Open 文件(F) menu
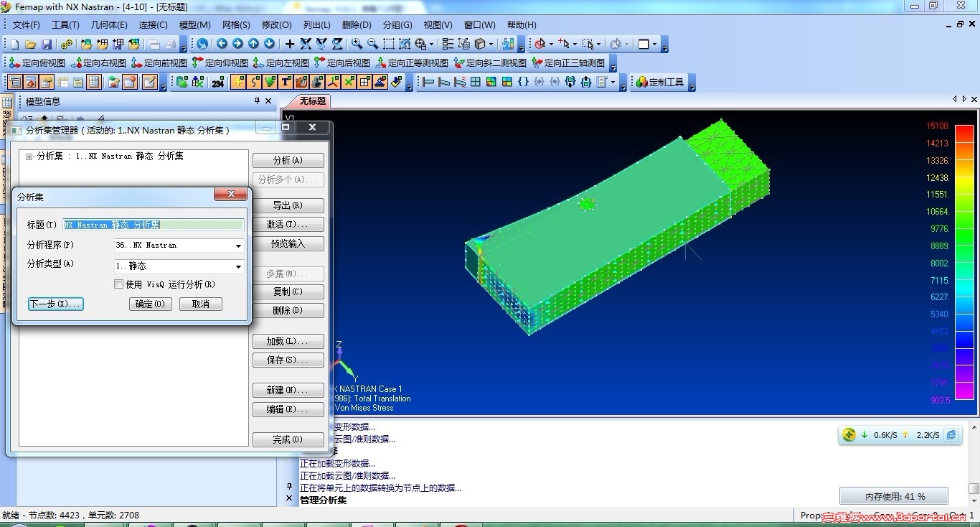980x527 pixels. tap(27, 25)
